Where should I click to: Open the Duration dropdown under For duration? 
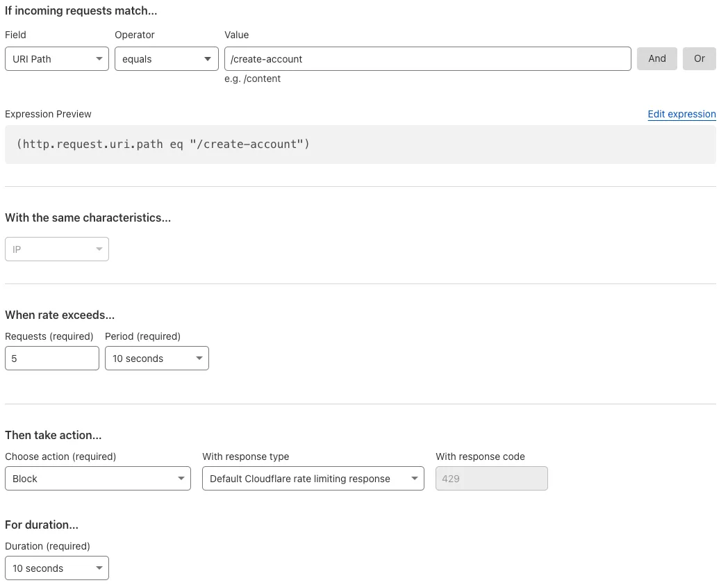[x=56, y=568]
